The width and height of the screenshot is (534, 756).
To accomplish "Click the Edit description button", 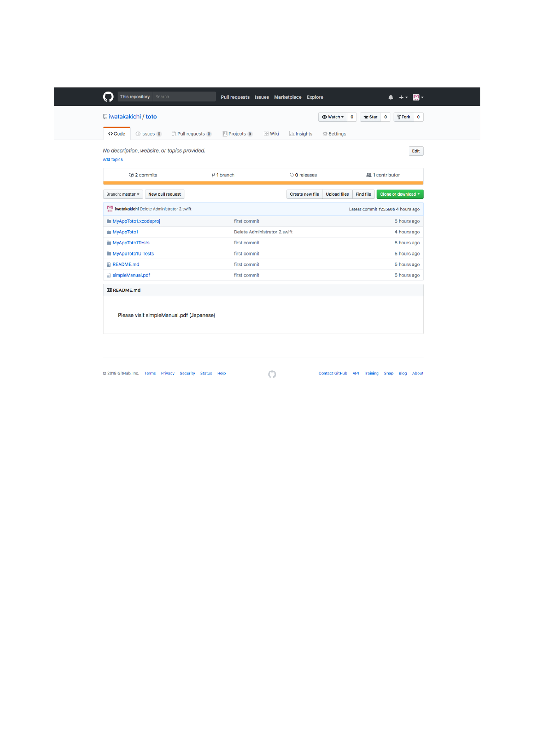I will tap(416, 151).
